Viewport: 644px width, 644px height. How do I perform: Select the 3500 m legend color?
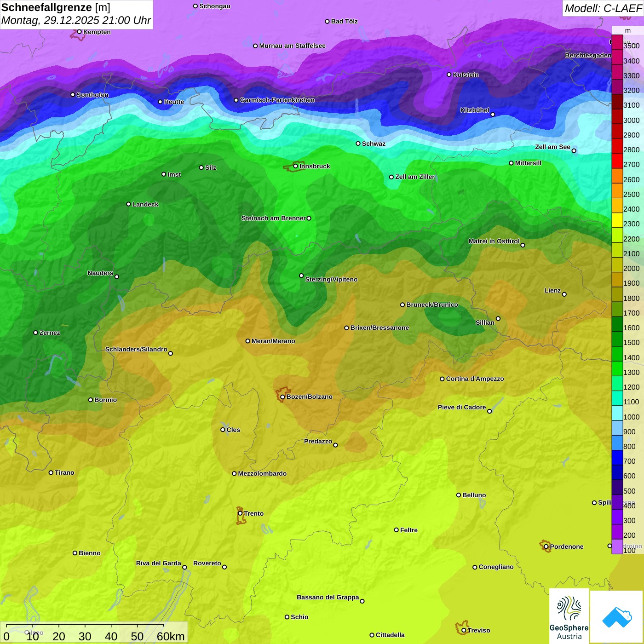617,42
